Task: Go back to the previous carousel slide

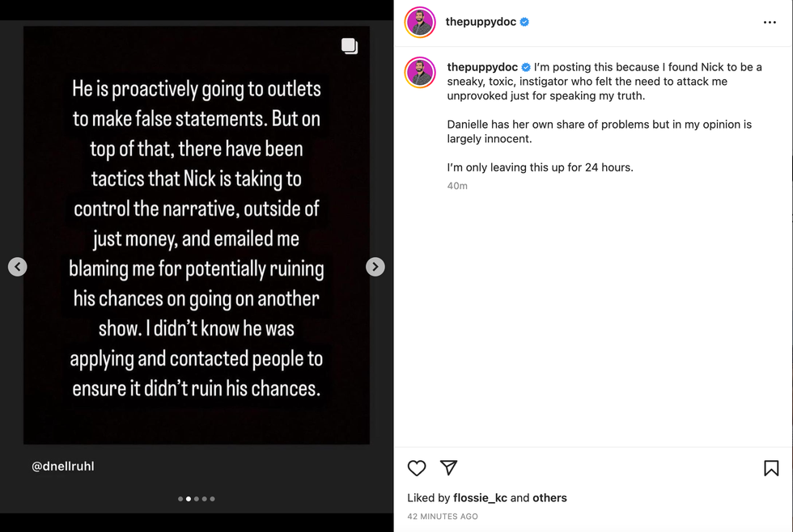Action: coord(17,266)
